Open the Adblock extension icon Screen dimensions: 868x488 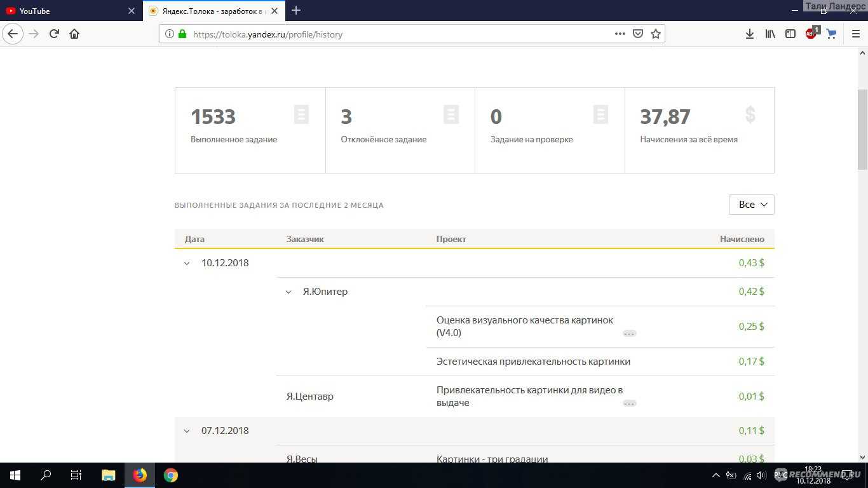click(x=811, y=34)
